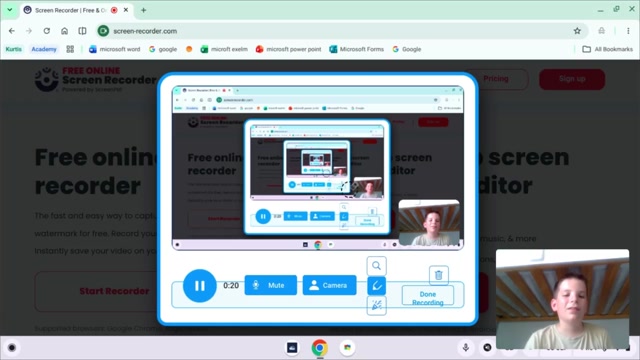Close the Screen Recorder tab

pos(126,10)
